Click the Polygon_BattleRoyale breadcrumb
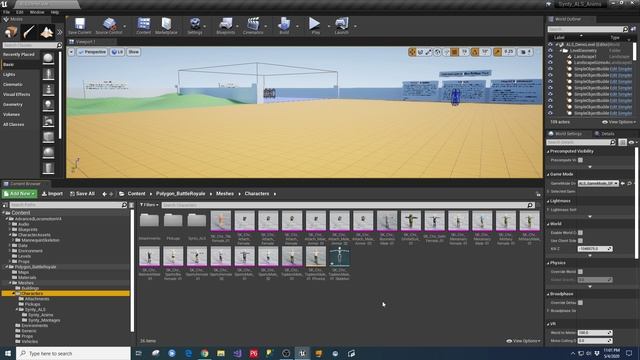This screenshot has height=360, width=640. coord(180,194)
